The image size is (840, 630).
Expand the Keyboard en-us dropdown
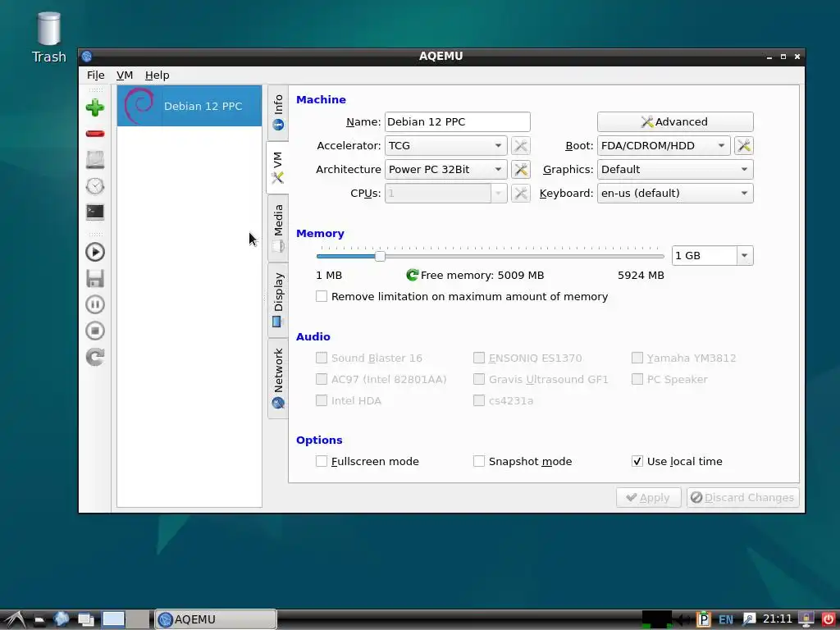coord(675,193)
